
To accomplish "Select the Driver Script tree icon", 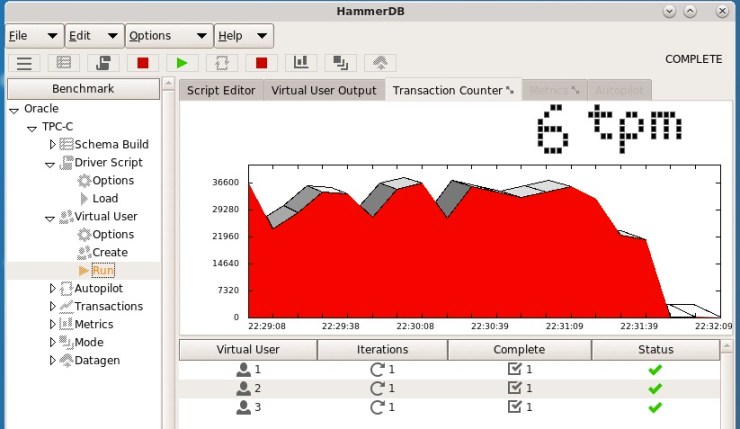I will (67, 162).
